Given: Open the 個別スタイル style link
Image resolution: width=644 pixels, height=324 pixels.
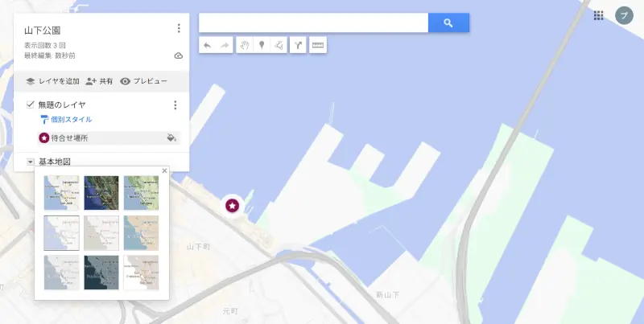Looking at the screenshot, I should coord(66,120).
